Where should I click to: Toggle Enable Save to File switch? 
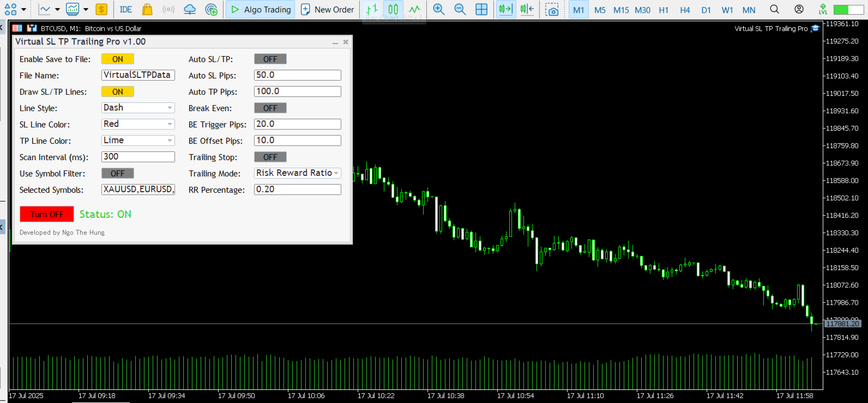click(118, 59)
